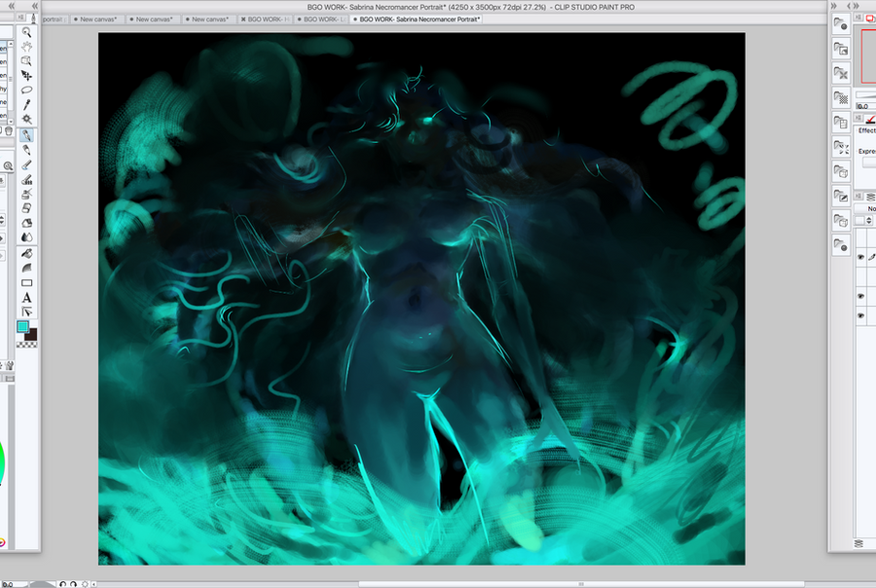876x588 pixels.
Task: Toggle visibility eye of the third layer
Action: (x=860, y=315)
